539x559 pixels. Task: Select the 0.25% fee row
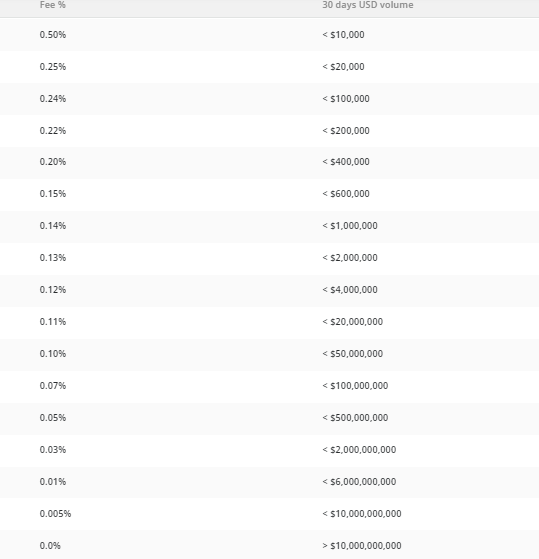(x=270, y=67)
